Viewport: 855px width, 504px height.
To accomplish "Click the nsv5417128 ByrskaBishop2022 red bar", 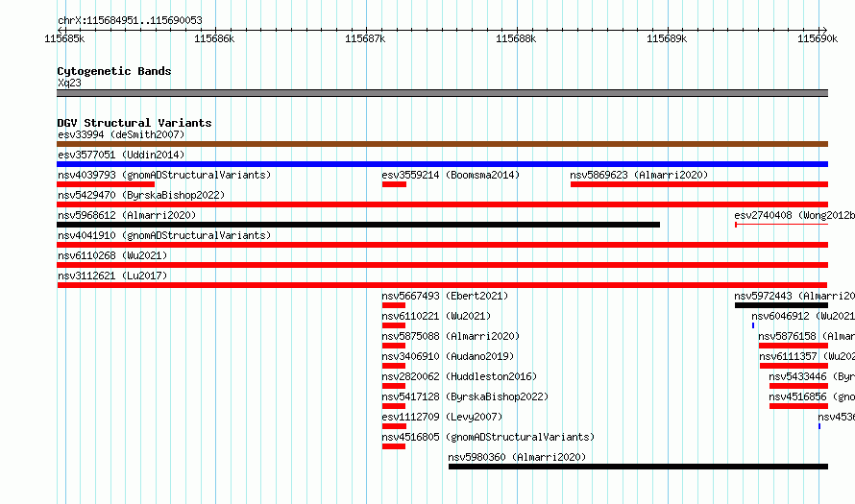I will 394,406.
